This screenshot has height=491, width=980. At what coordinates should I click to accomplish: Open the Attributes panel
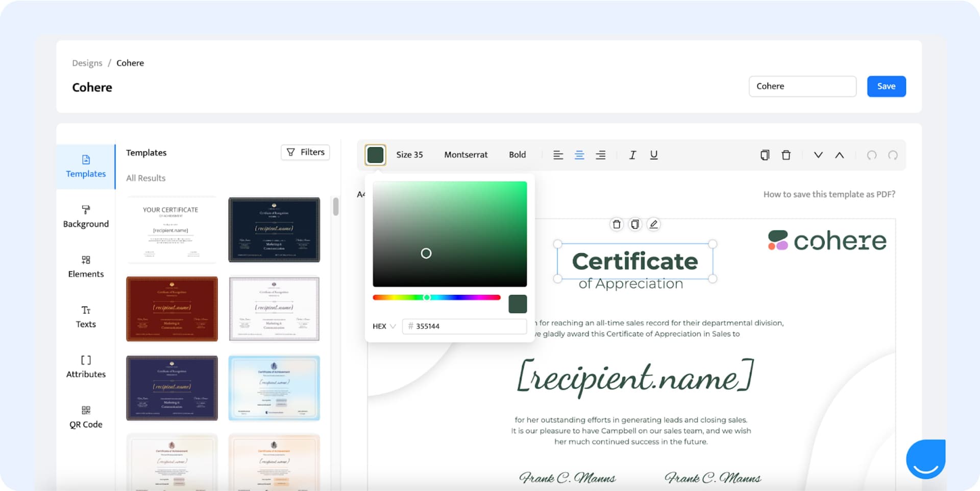(x=85, y=366)
